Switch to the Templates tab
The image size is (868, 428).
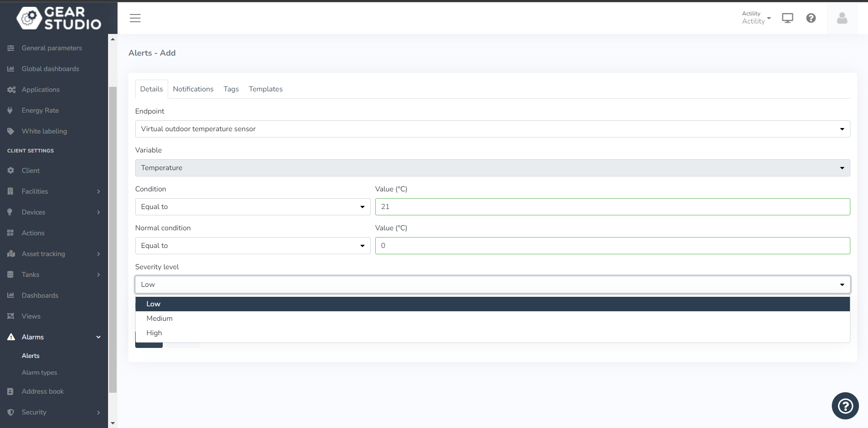265,89
